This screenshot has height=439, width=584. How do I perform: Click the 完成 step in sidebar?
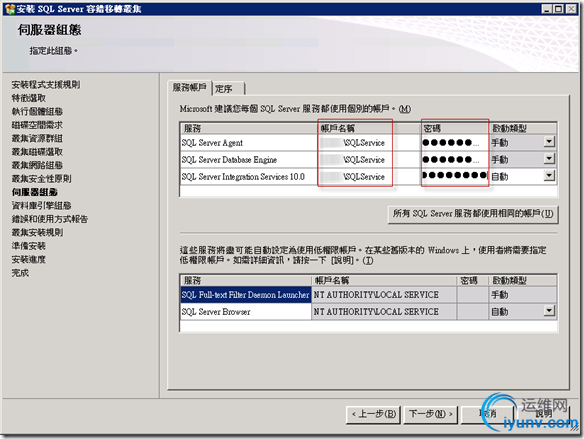[20, 273]
